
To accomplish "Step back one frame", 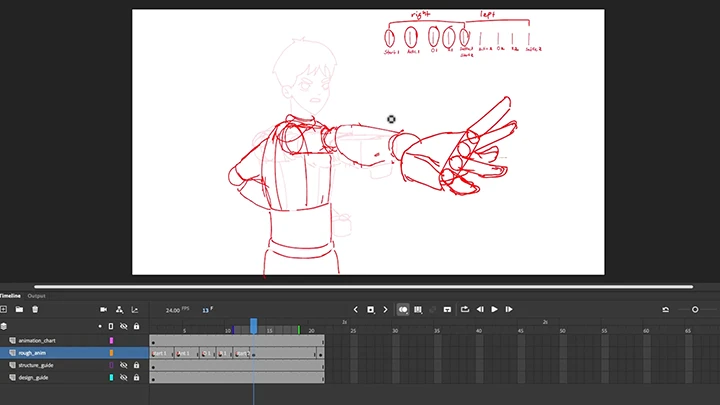I will coord(480,310).
